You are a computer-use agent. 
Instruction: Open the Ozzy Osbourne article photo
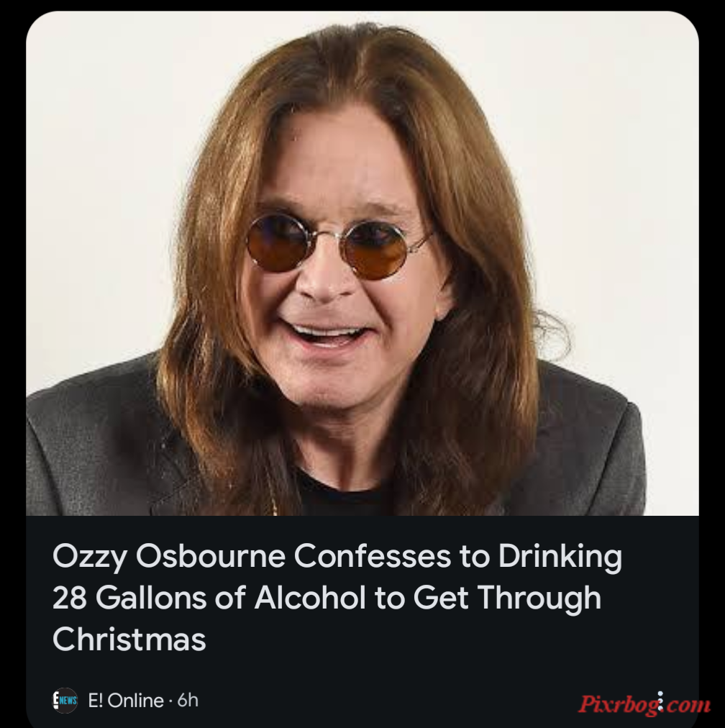[362, 263]
